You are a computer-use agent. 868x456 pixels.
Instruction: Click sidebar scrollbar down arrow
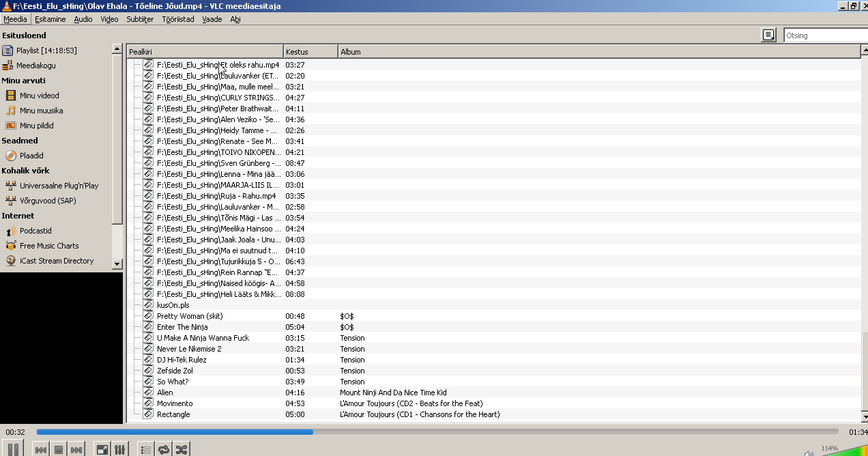tap(117, 264)
